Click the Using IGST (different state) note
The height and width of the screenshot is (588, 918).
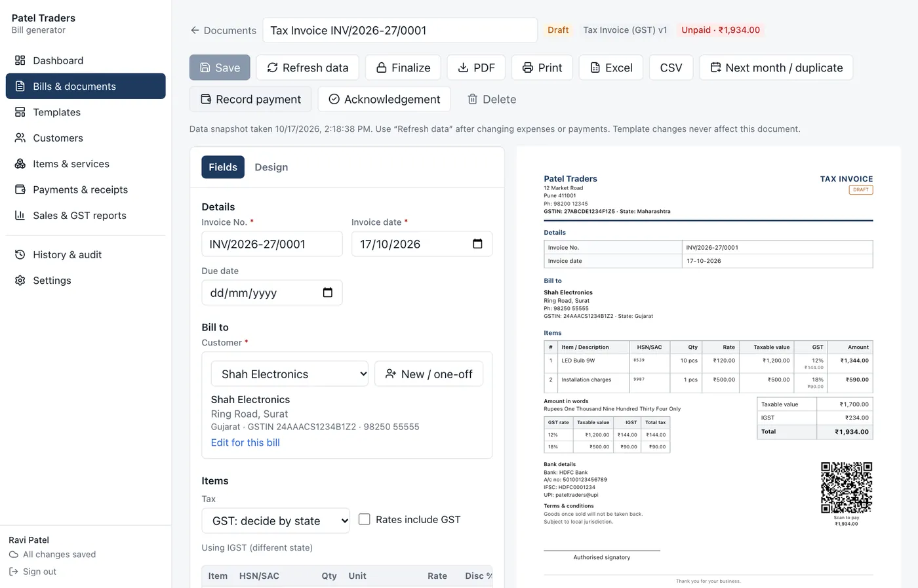pyautogui.click(x=257, y=547)
